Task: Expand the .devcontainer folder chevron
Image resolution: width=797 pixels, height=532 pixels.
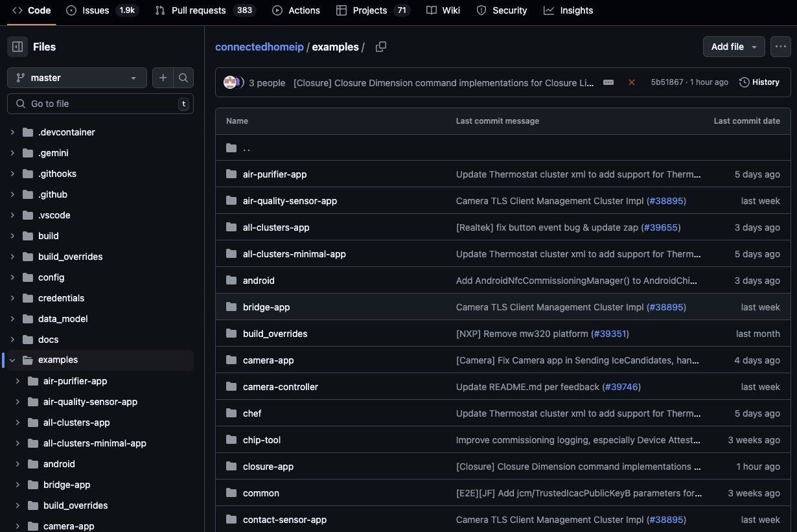Action: [x=12, y=132]
